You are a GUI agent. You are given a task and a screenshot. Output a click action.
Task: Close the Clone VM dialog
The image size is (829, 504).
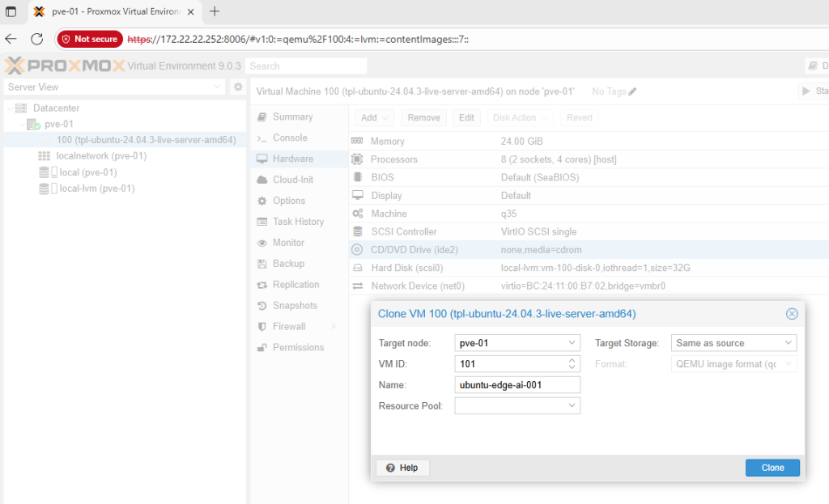(x=792, y=314)
